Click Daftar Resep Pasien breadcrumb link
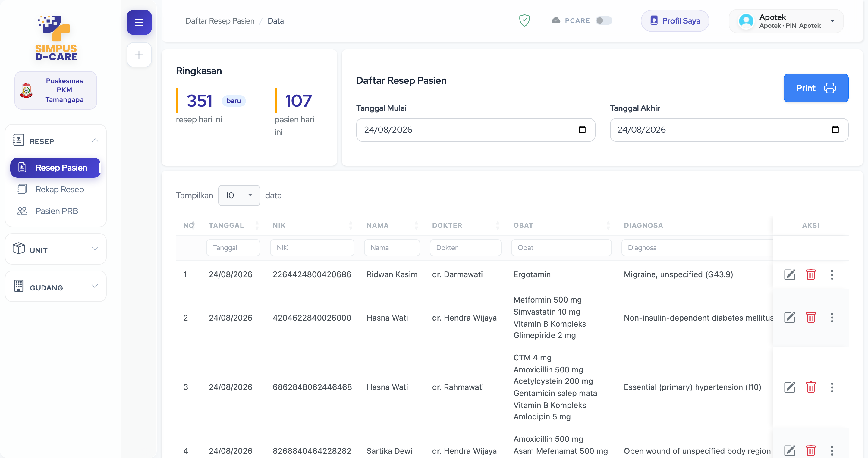Screen dimensions: 868x458 (x=220, y=21)
